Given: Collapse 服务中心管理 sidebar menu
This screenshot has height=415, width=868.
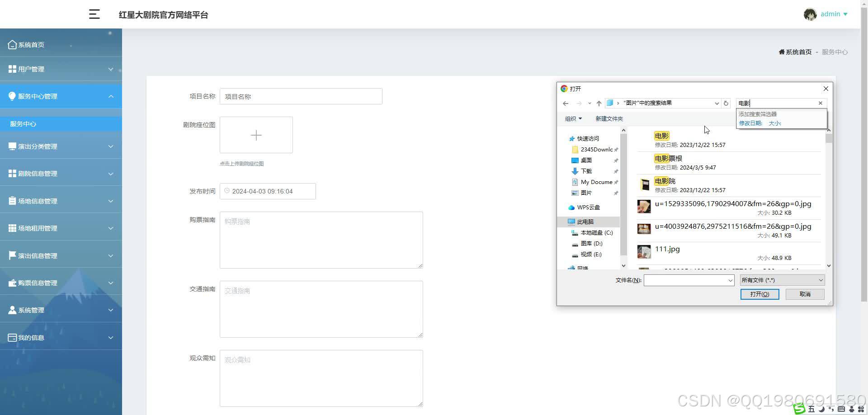Looking at the screenshot, I should 61,96.
